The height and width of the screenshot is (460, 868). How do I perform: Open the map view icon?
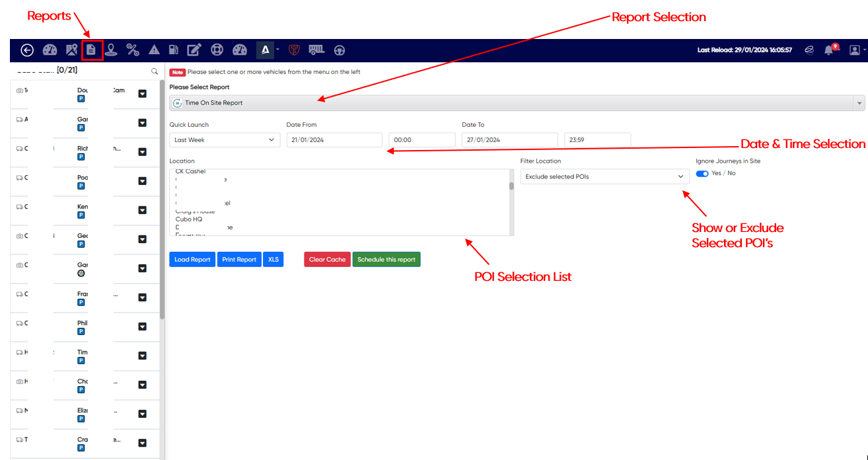71,50
